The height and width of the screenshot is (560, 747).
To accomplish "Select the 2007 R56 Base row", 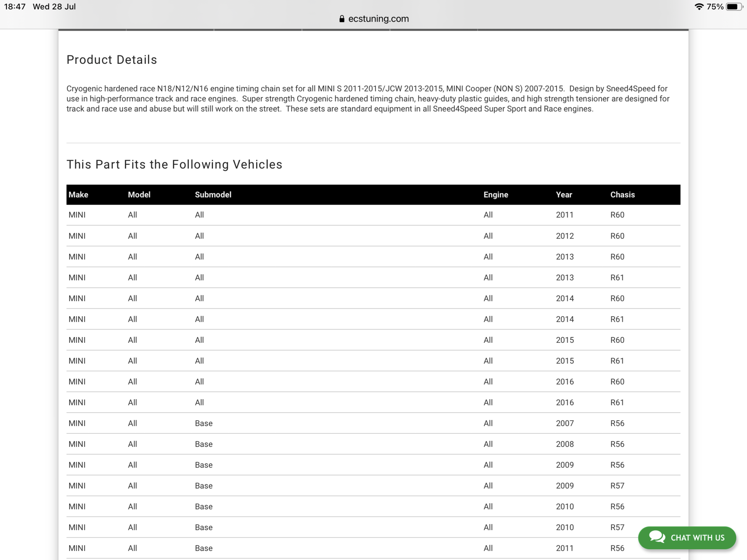I will click(373, 423).
